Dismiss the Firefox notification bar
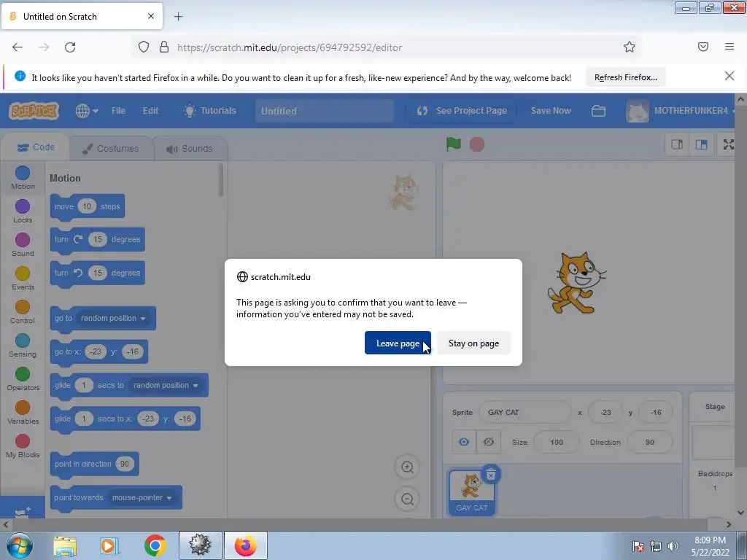 pos(729,76)
